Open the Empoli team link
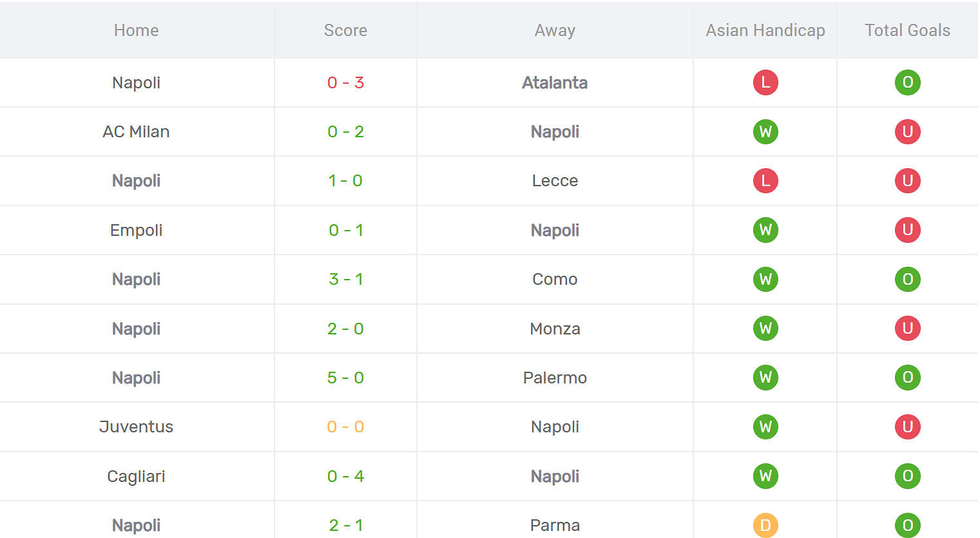Screen dimensions: 980x538 [x=136, y=230]
